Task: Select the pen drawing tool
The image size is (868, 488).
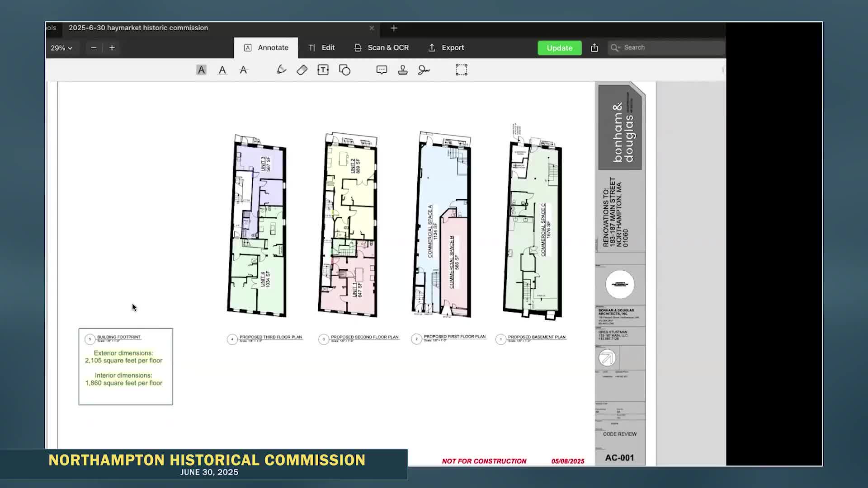Action: click(281, 70)
